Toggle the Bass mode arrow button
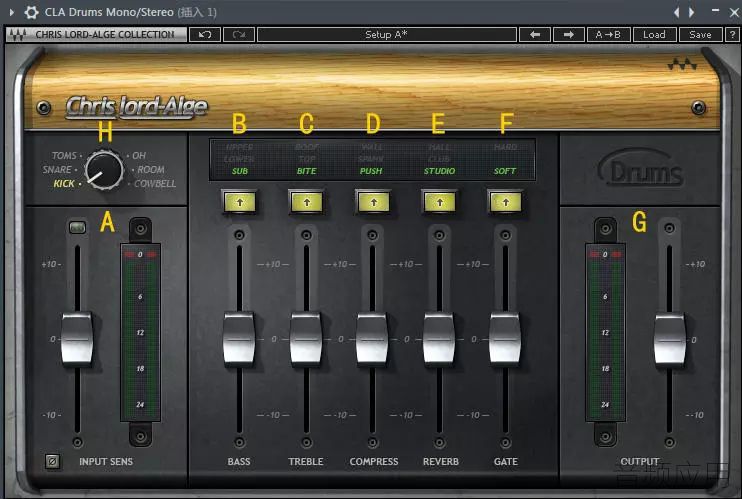 pyautogui.click(x=239, y=203)
